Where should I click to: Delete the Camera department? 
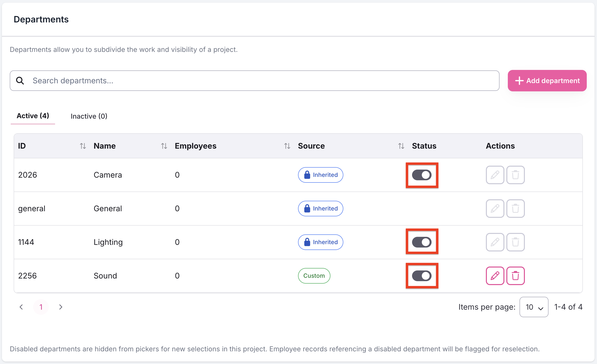(x=515, y=175)
